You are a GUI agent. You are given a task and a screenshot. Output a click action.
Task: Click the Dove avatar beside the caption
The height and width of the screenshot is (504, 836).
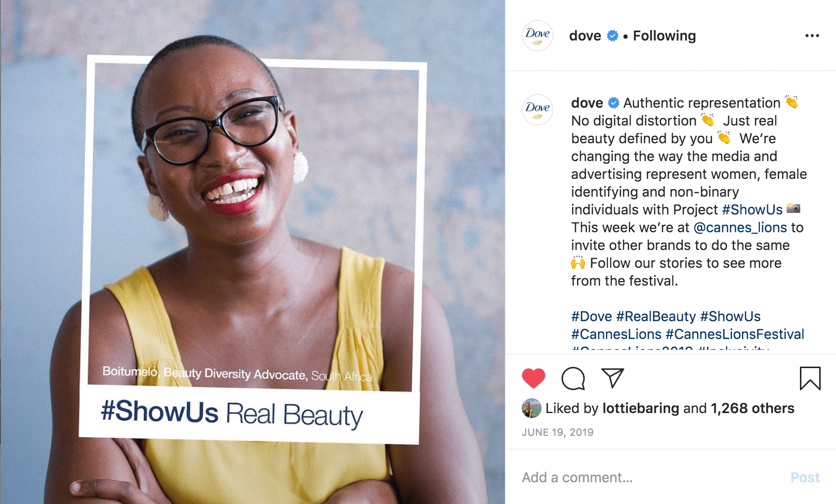538,110
